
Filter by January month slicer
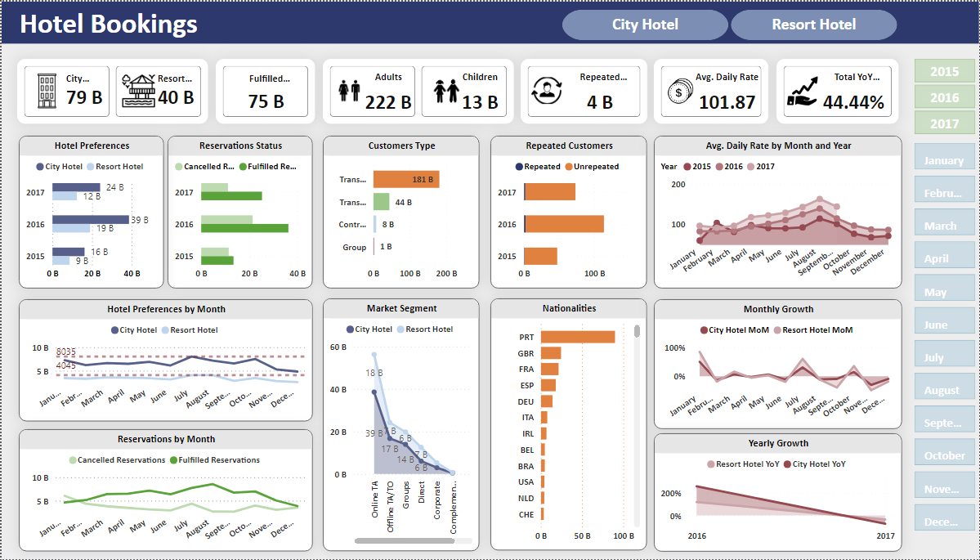coord(944,156)
